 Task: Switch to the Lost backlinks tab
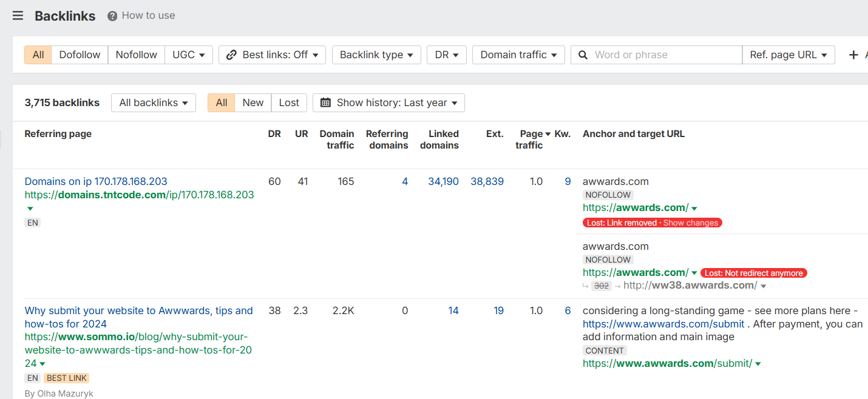(289, 102)
